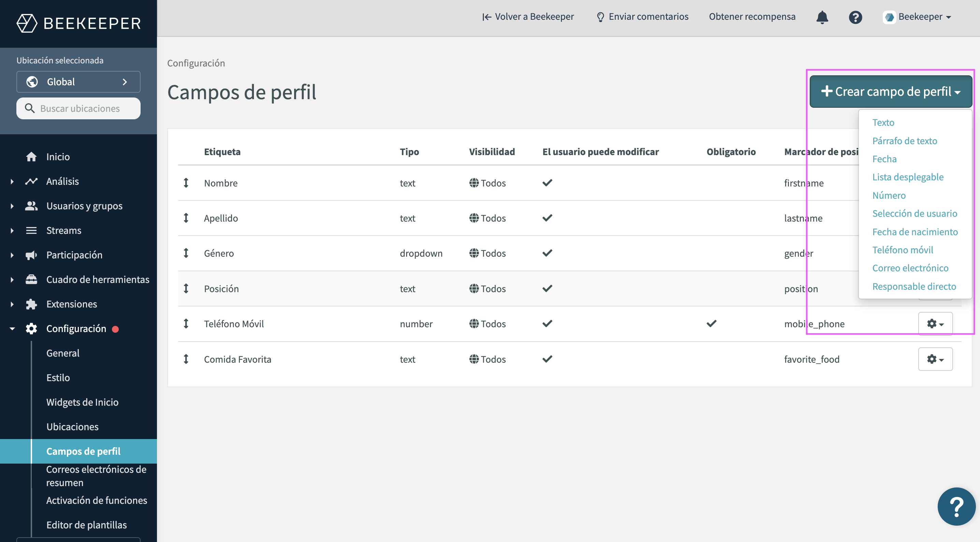Select Fecha de nacimiento option
The image size is (980, 542).
[914, 232]
